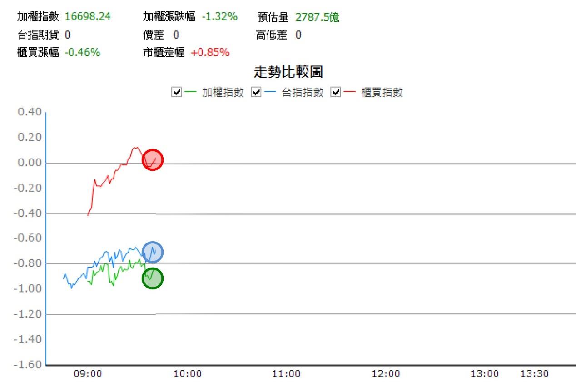Click the 加權漲跌幅 value -1.32%
The width and height of the screenshot is (576, 392).
219,17
